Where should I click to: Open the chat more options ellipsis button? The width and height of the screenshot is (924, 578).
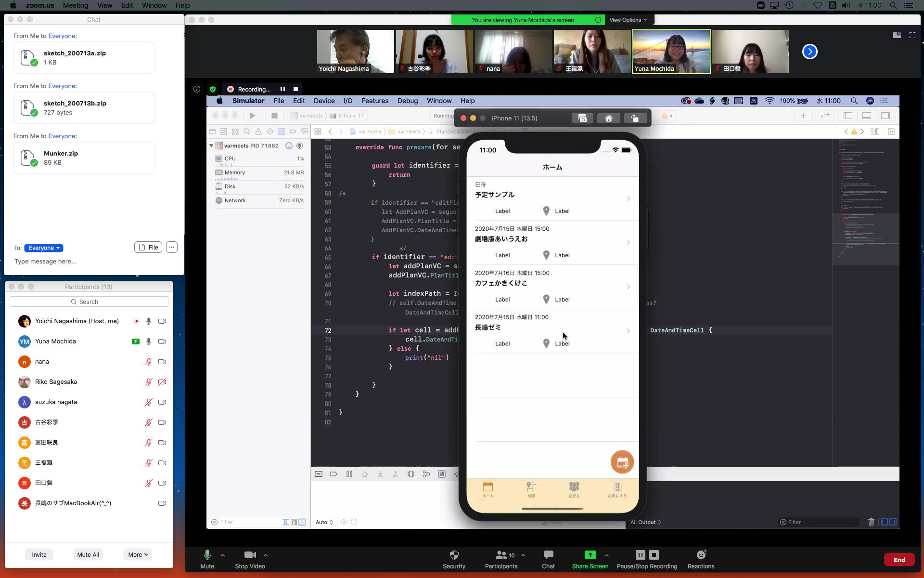pyautogui.click(x=172, y=248)
